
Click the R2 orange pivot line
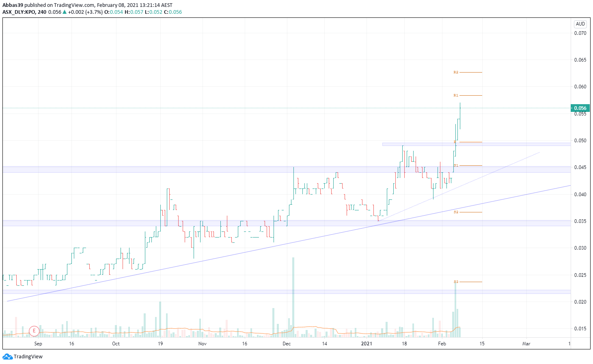click(471, 72)
